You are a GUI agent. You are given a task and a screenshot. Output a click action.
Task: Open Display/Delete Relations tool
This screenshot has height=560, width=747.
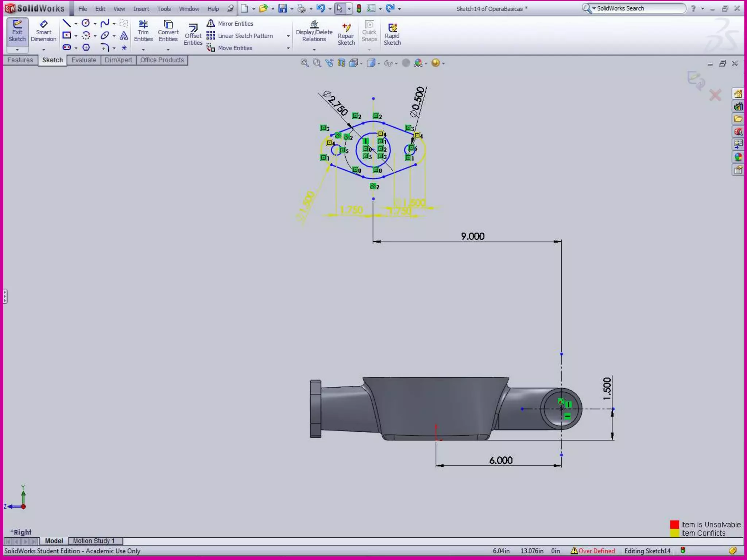314,31
